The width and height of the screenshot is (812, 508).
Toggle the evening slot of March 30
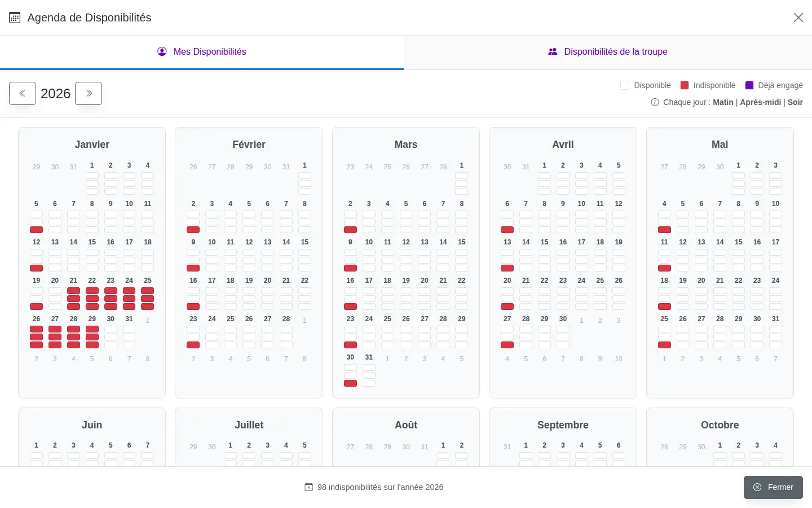click(350, 383)
